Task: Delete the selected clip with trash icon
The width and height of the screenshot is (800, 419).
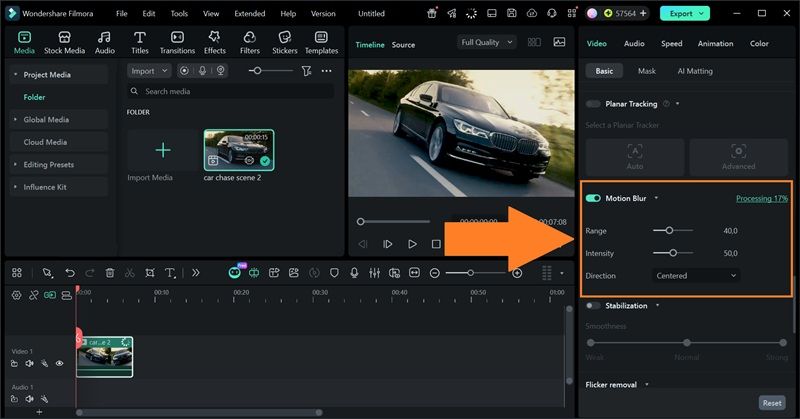Action: (x=110, y=273)
